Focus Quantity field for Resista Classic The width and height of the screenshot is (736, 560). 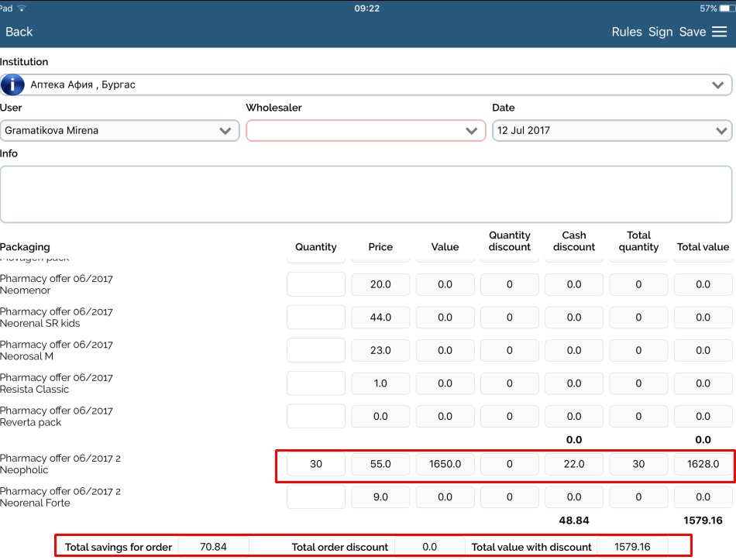[x=315, y=383]
